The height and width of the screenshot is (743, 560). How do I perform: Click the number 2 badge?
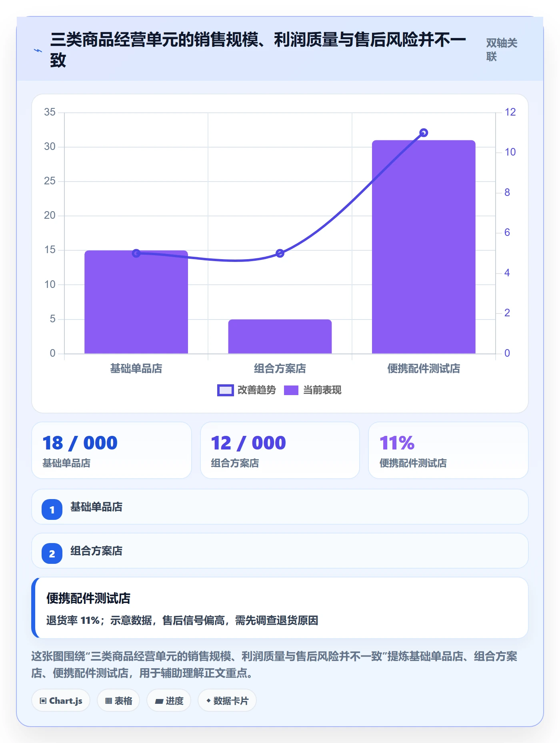[52, 553]
